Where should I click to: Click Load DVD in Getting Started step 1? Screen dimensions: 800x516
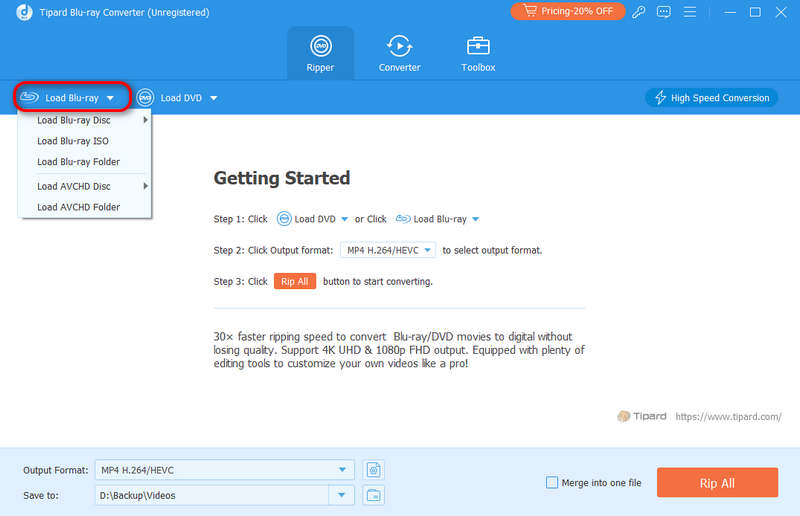[x=312, y=219]
